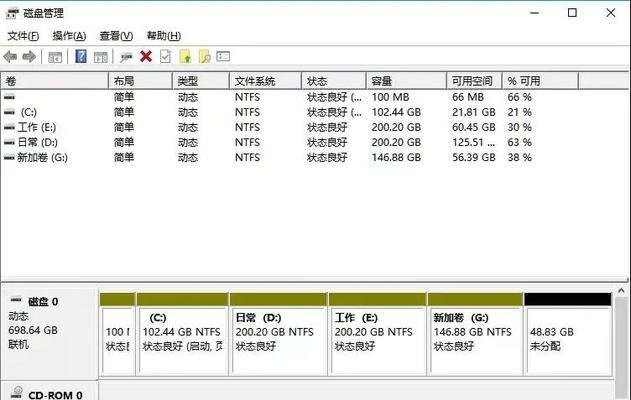Click the disk connect icon in toolbar

(126, 57)
